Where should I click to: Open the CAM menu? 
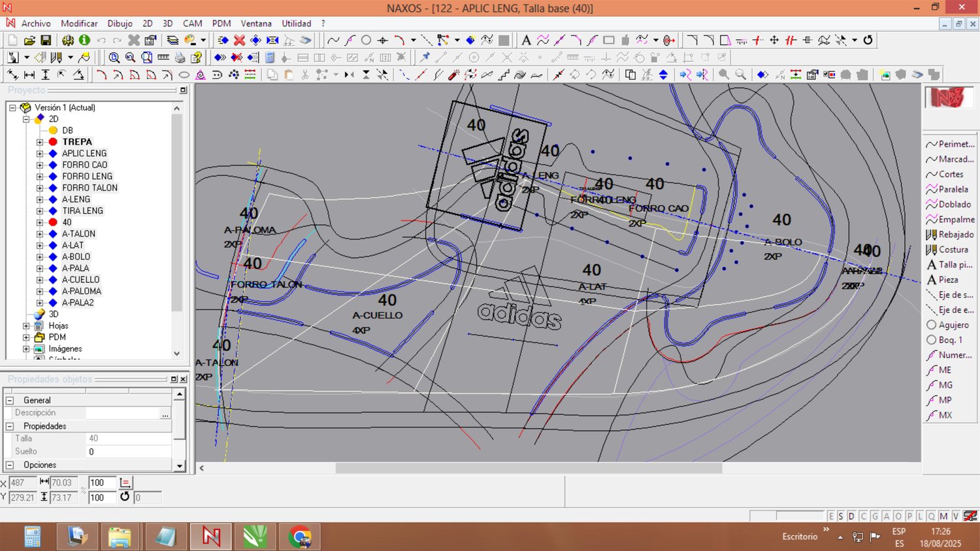tap(192, 24)
